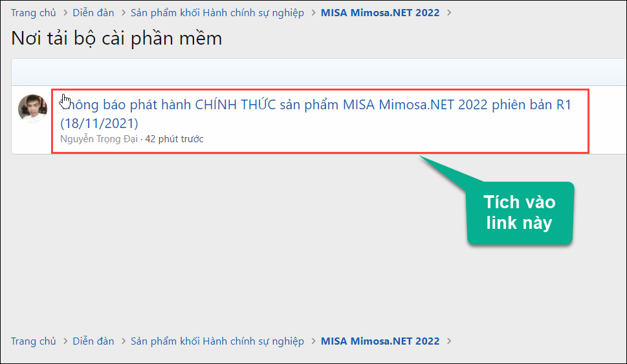
Task: Open Nguyễn Trọng Đại's avatar photo
Action: [32, 109]
